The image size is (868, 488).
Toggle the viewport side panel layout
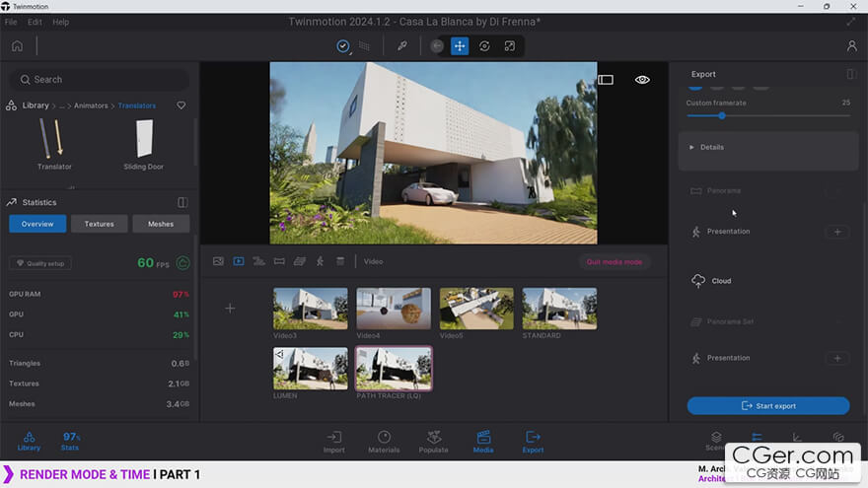[606, 80]
